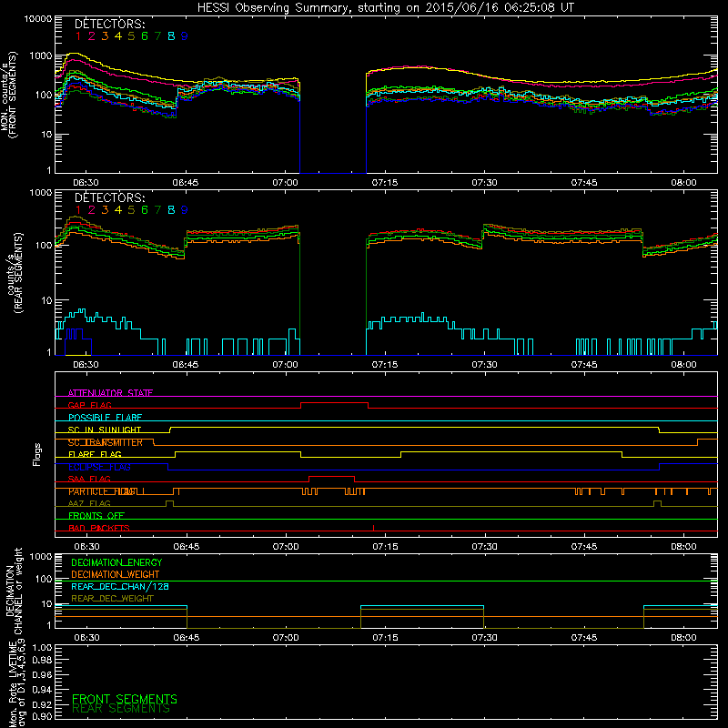Click 'DETECTORS:' heading in the front segments panel
This screenshot has width=728, height=728.
click(x=110, y=24)
